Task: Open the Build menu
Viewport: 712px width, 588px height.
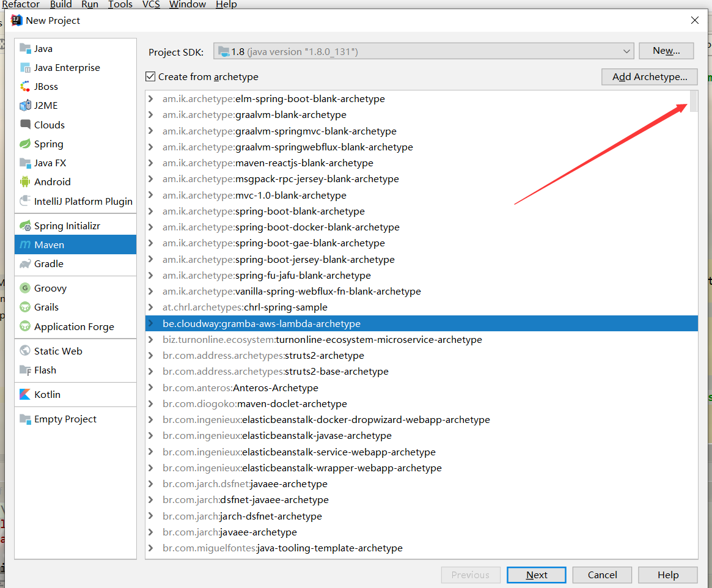Action: [61, 4]
